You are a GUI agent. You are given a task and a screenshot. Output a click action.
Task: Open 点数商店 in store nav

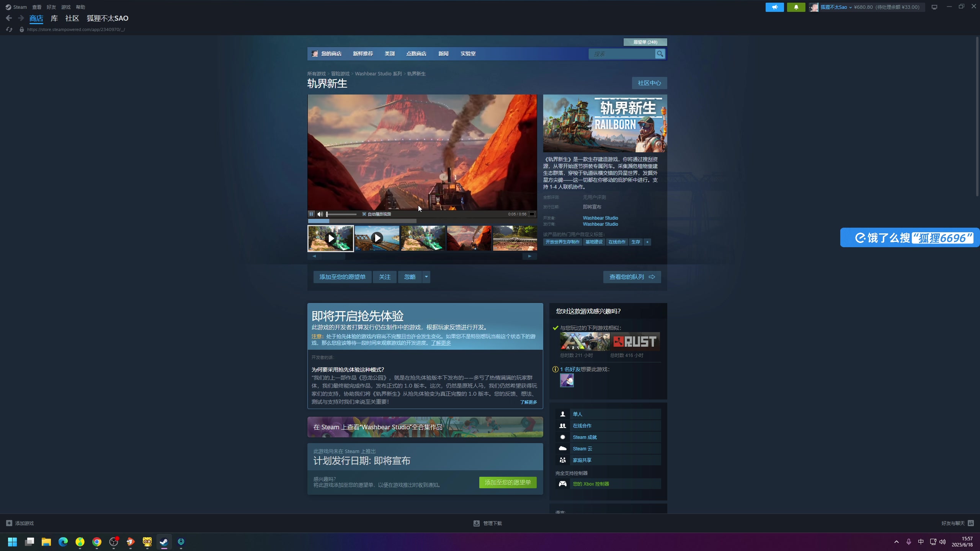pos(416,54)
